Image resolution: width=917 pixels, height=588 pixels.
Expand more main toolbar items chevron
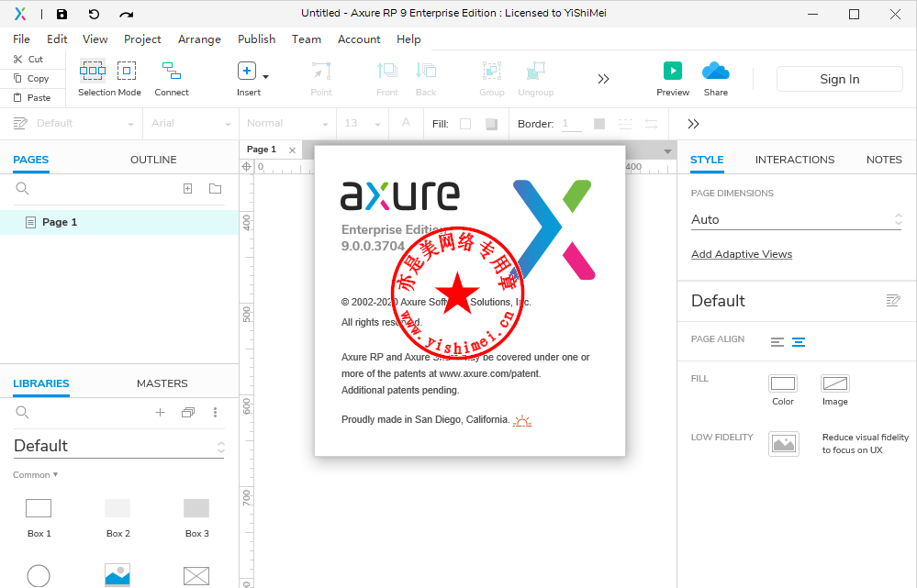(x=604, y=79)
